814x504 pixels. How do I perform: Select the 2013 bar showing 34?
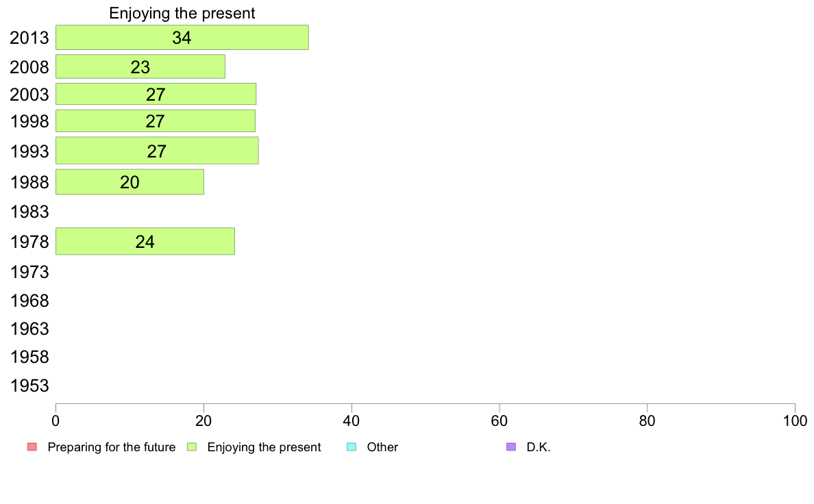182,38
